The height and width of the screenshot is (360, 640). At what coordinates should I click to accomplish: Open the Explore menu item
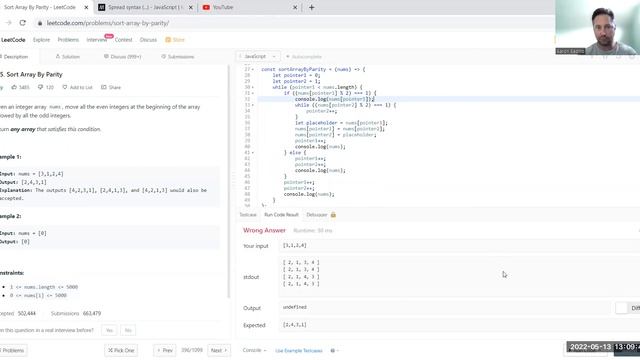[41, 40]
